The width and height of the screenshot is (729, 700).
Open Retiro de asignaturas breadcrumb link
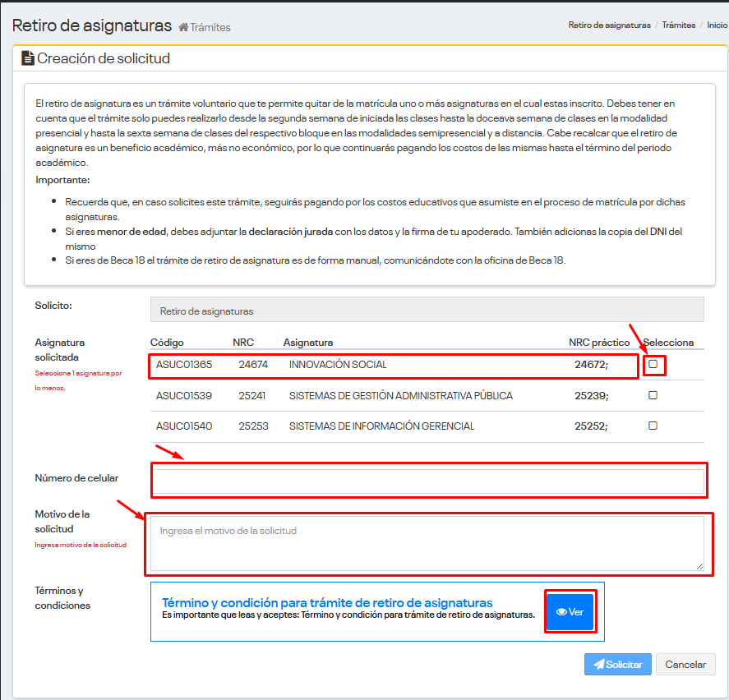pos(609,25)
